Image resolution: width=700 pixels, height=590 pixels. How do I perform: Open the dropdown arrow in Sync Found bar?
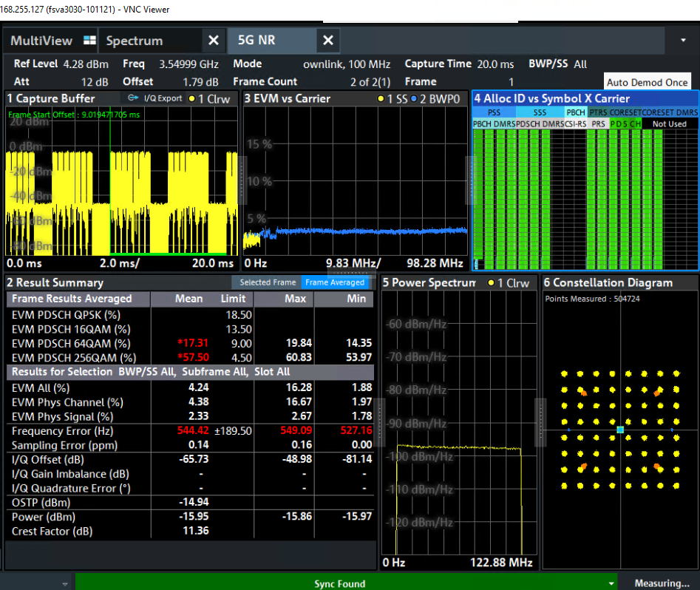tap(611, 583)
